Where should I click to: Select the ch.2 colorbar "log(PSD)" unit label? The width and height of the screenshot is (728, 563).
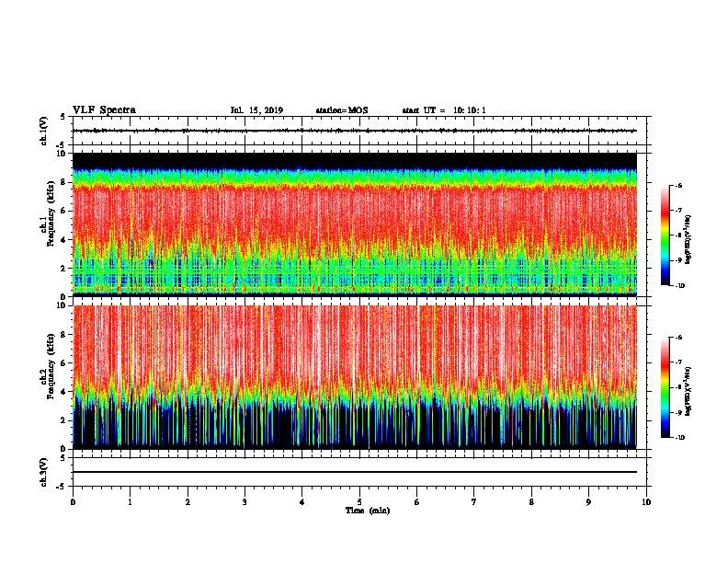[688, 392]
